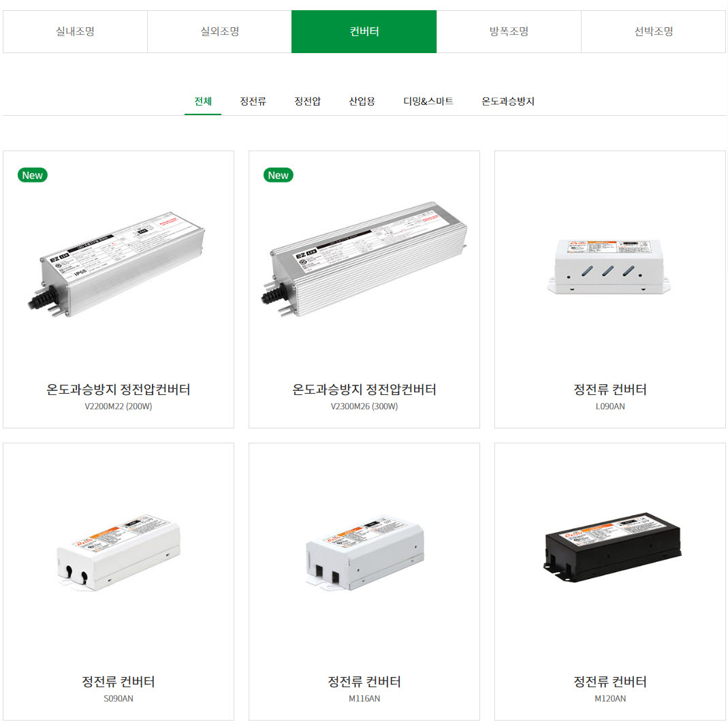The width and height of the screenshot is (728, 724).
Task: Show 산업용 converters
Action: point(362,101)
